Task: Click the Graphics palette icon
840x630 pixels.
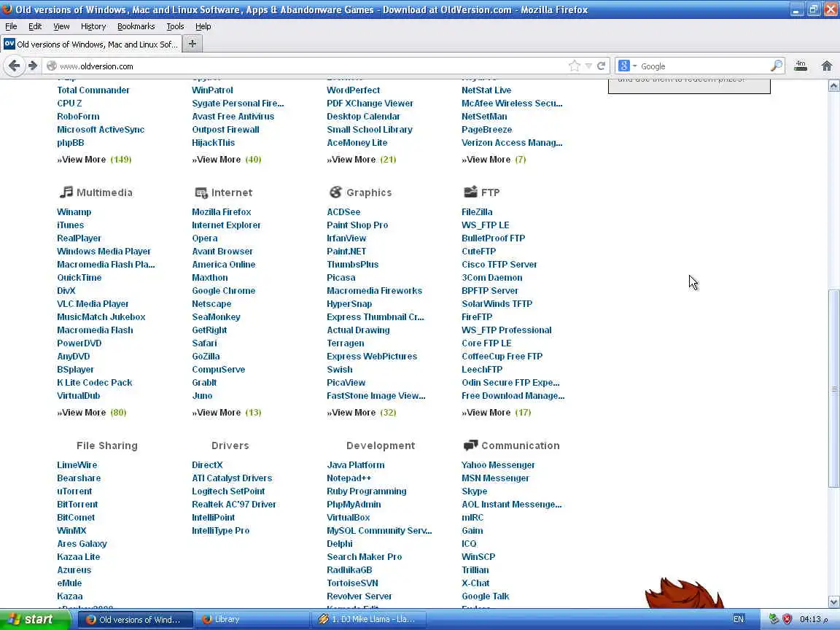Action: coord(335,192)
